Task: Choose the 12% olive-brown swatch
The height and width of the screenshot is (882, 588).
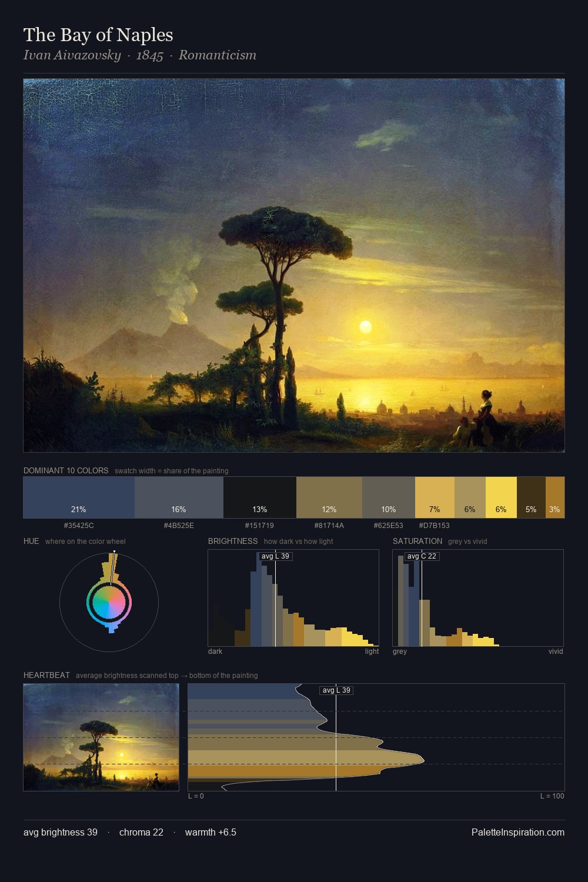Action: (x=329, y=497)
